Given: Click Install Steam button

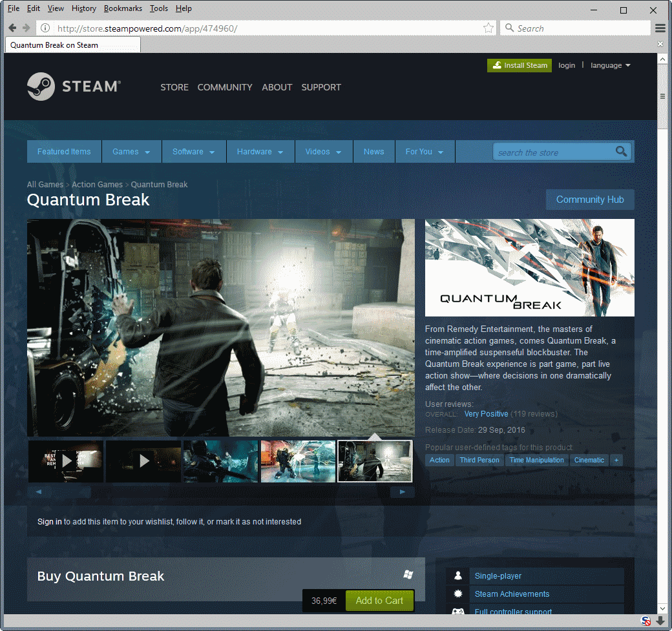Looking at the screenshot, I should pyautogui.click(x=520, y=65).
